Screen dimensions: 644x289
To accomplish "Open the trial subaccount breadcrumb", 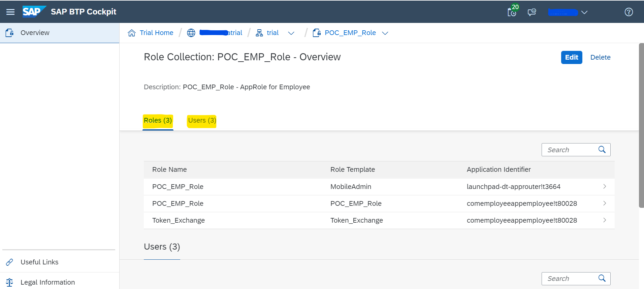I will pos(273,33).
